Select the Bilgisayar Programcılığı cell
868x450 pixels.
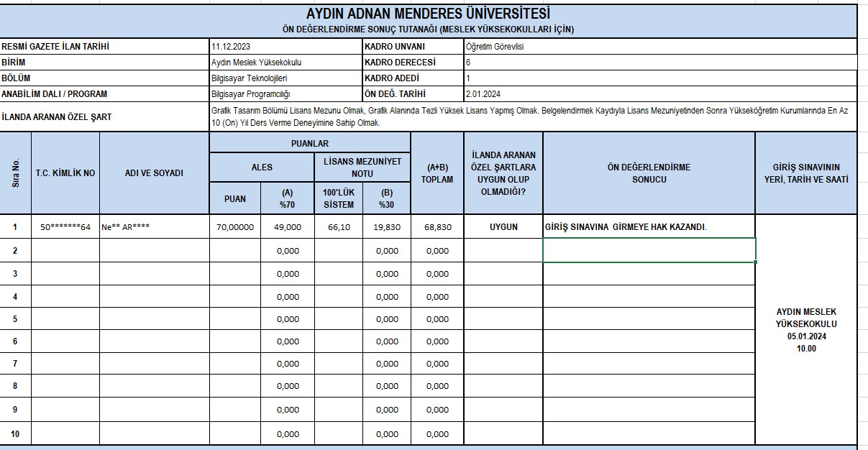tap(285, 94)
